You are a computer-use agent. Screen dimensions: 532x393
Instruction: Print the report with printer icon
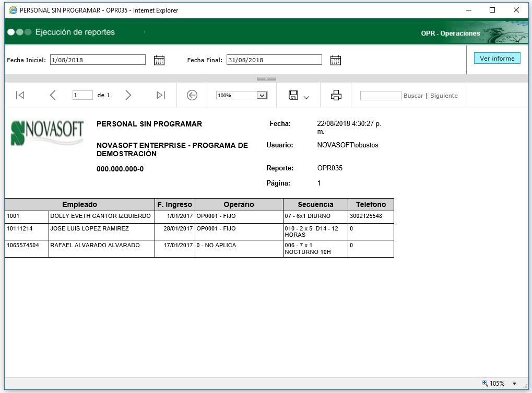click(336, 95)
